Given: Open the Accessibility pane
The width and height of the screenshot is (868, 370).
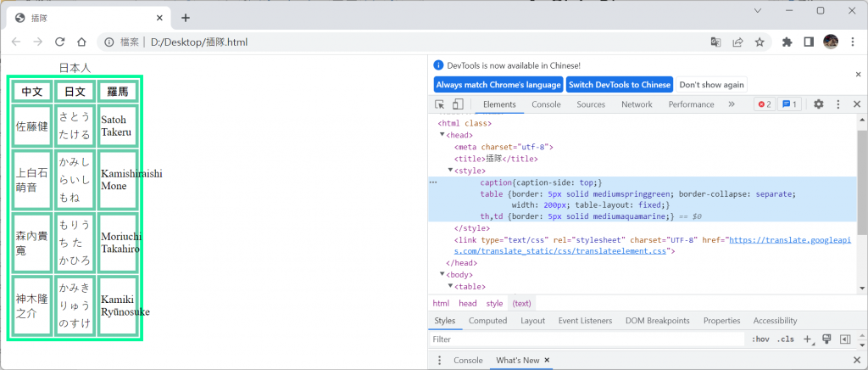Looking at the screenshot, I should point(775,321).
